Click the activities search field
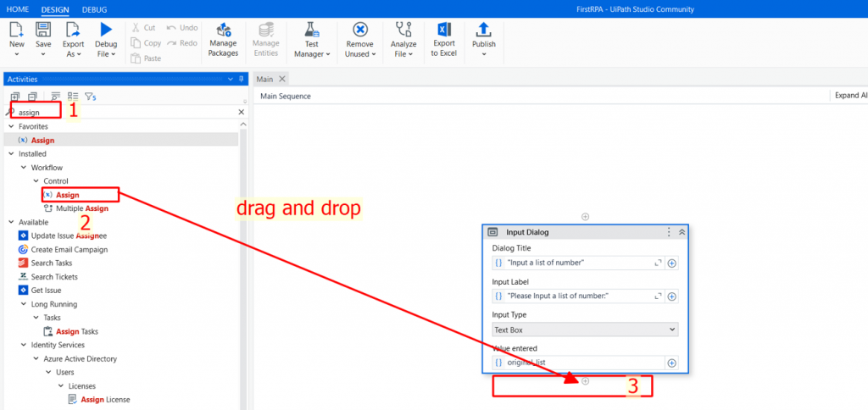868x410 pixels. [x=125, y=113]
